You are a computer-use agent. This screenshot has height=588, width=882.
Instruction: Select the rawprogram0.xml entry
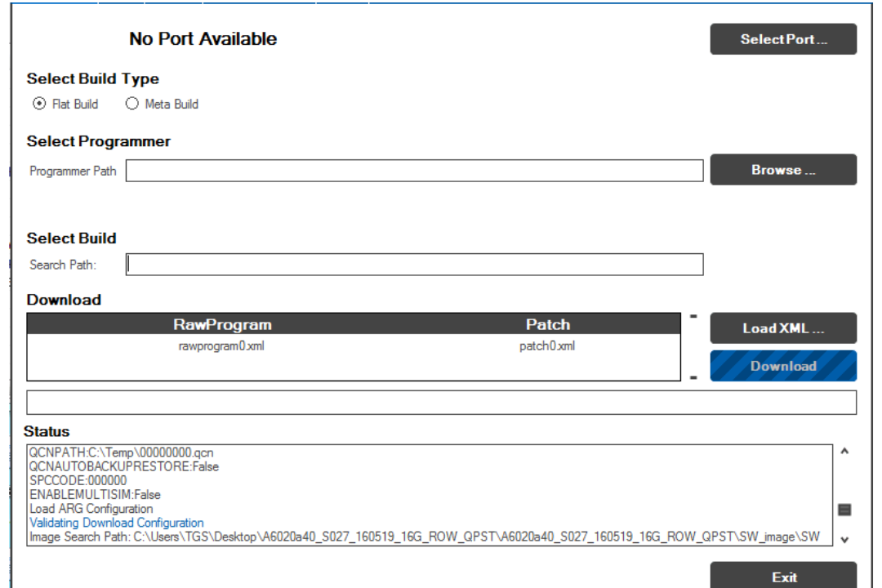[221, 346]
